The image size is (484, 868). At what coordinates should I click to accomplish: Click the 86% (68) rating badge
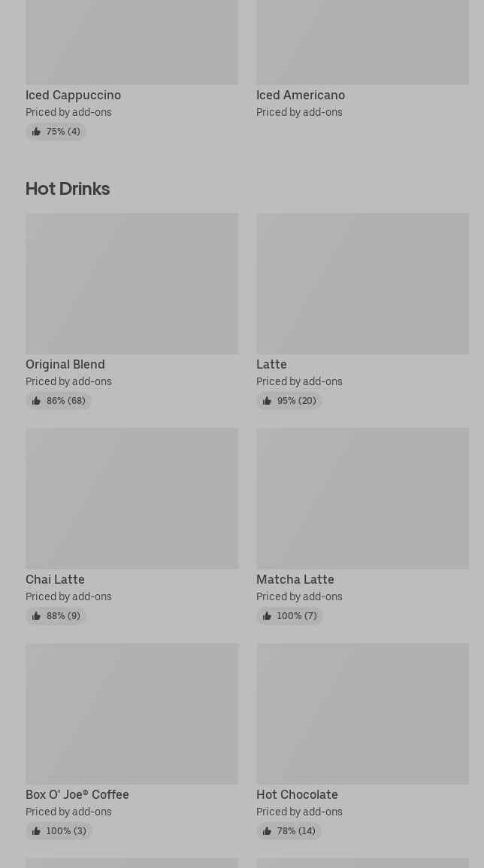coord(59,401)
